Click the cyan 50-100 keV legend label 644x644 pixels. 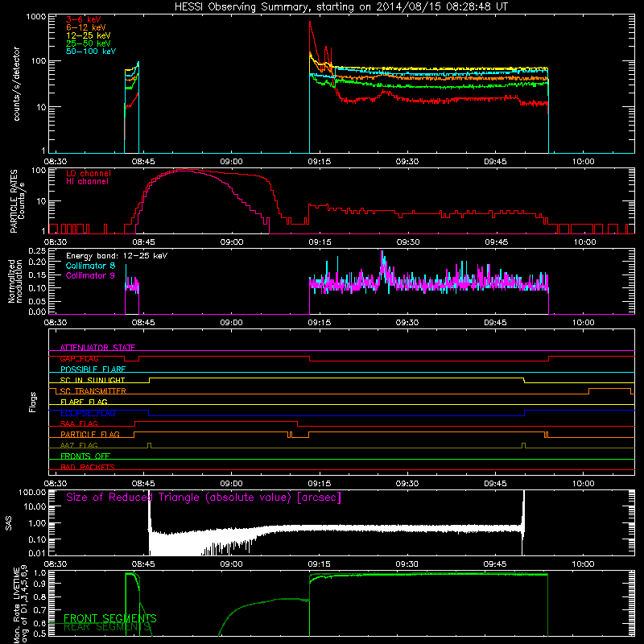(x=91, y=52)
